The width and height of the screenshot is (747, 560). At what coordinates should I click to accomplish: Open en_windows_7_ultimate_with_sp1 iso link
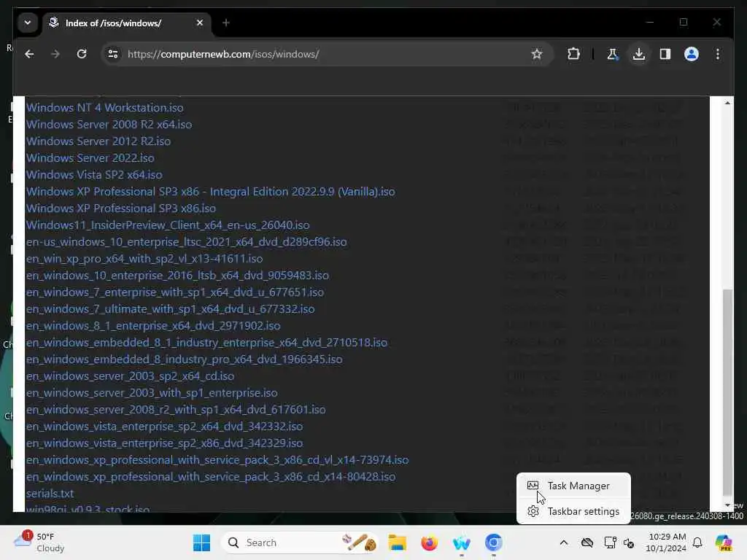[x=170, y=309]
